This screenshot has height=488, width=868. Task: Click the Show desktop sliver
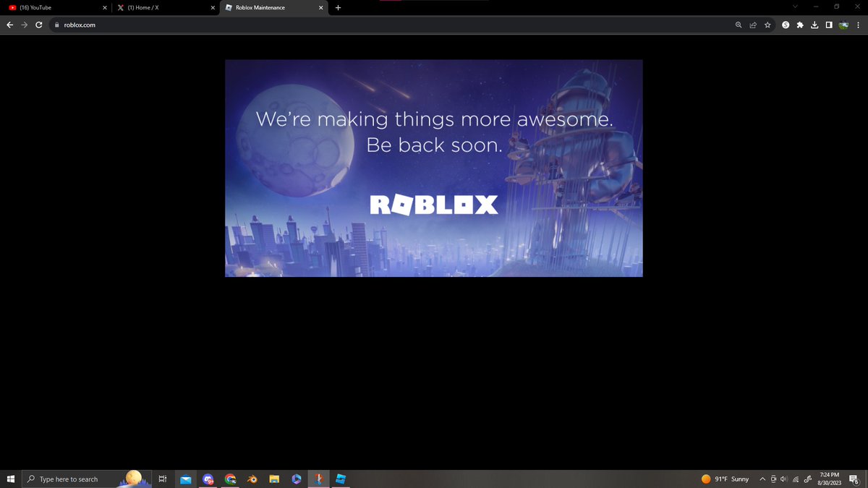pyautogui.click(x=866, y=479)
